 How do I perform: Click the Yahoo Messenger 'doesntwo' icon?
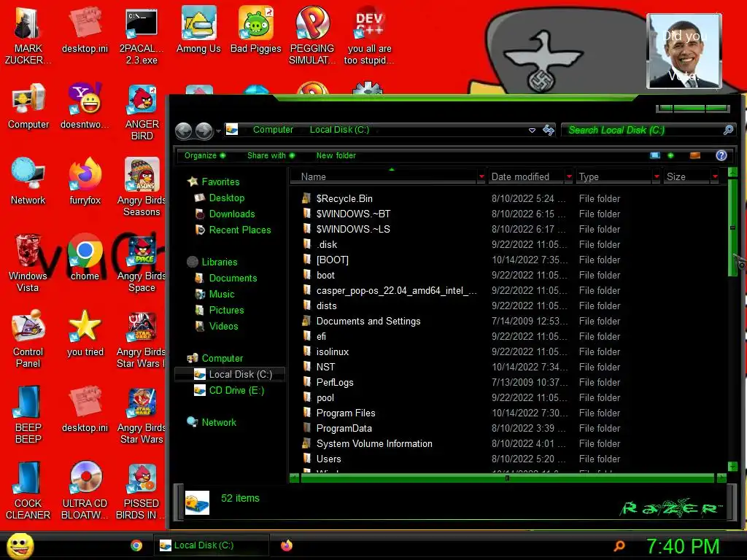(x=85, y=106)
